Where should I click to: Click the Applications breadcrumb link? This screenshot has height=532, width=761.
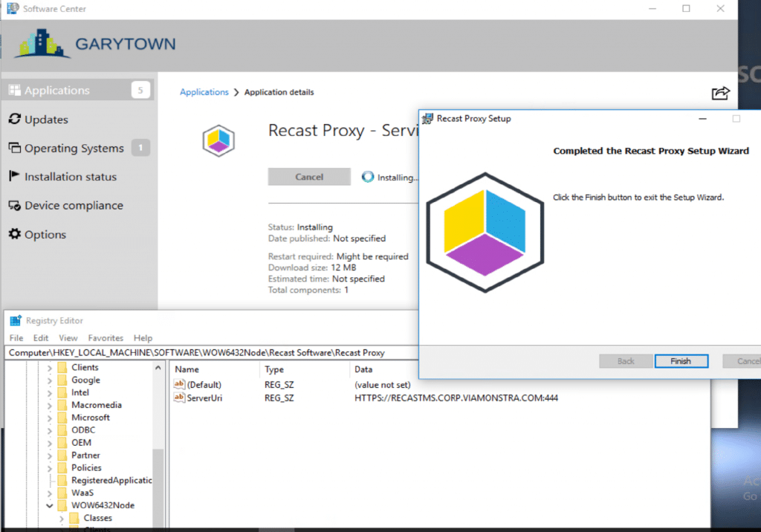point(204,92)
